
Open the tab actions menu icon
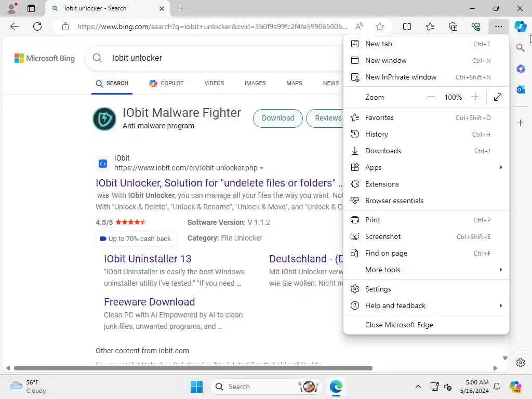[31, 8]
